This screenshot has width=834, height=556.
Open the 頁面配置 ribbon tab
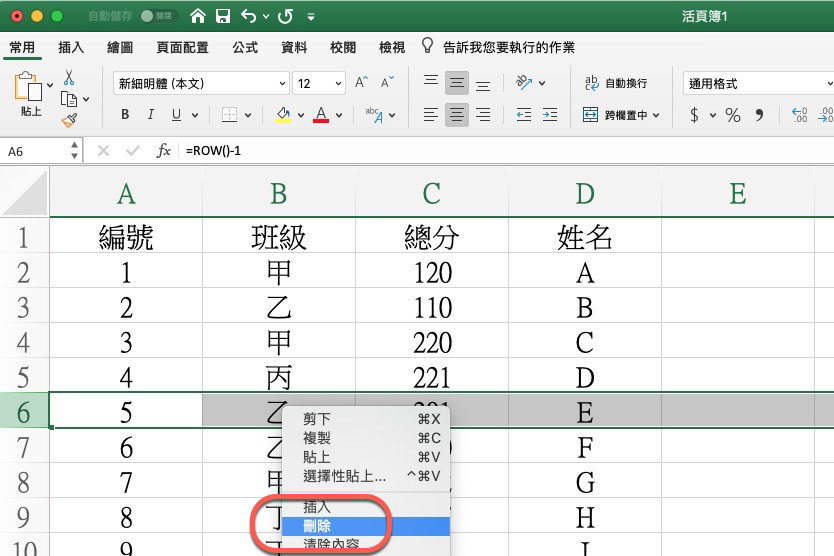(x=182, y=47)
